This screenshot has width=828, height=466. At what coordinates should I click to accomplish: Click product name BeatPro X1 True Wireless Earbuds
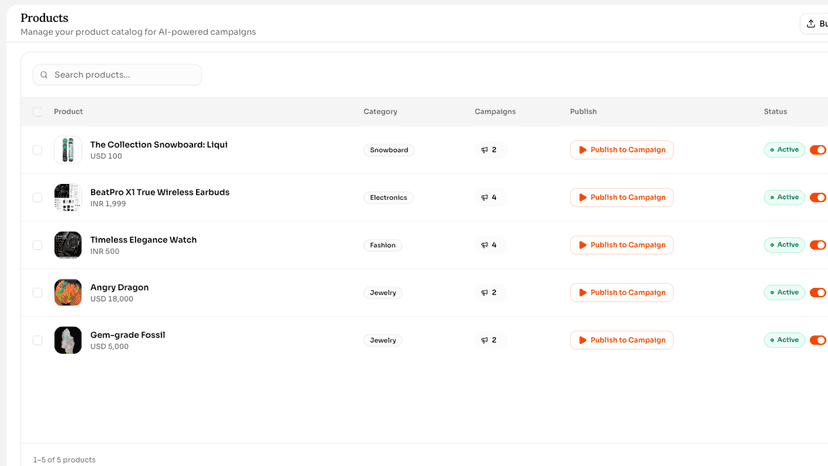[x=160, y=192]
